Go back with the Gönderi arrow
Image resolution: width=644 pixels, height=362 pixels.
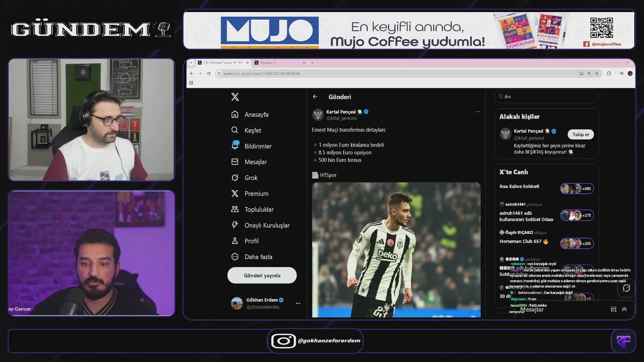pos(315,97)
